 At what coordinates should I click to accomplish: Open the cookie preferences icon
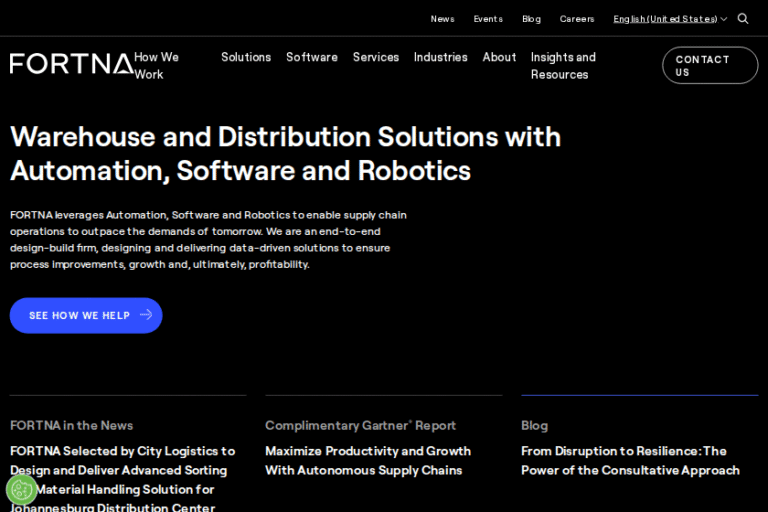pos(21,489)
